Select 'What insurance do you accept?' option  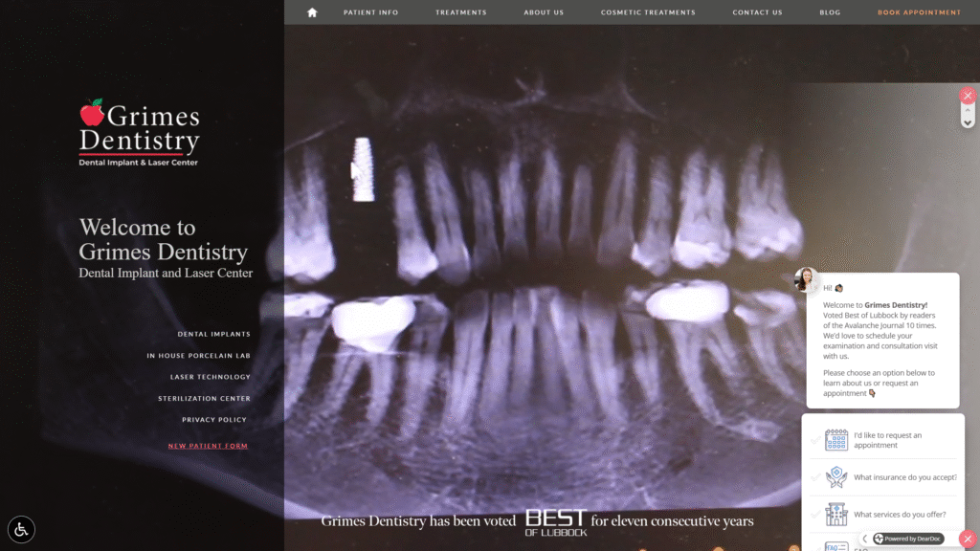(x=904, y=477)
